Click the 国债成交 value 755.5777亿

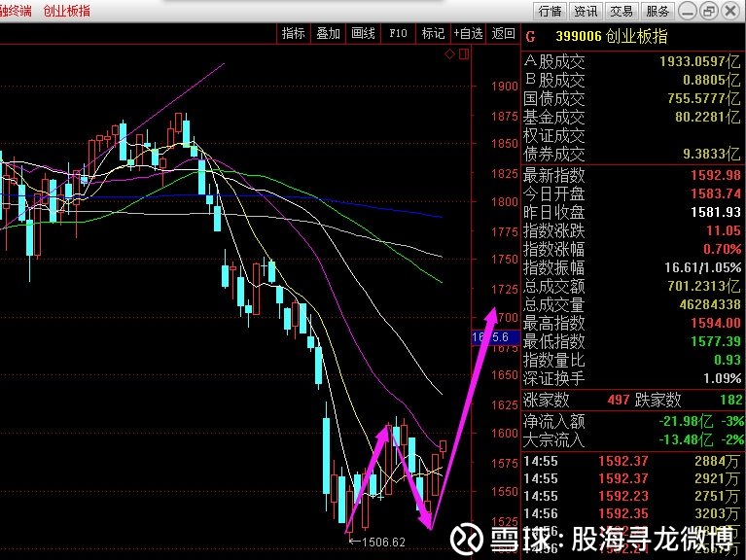pyautogui.click(x=703, y=98)
